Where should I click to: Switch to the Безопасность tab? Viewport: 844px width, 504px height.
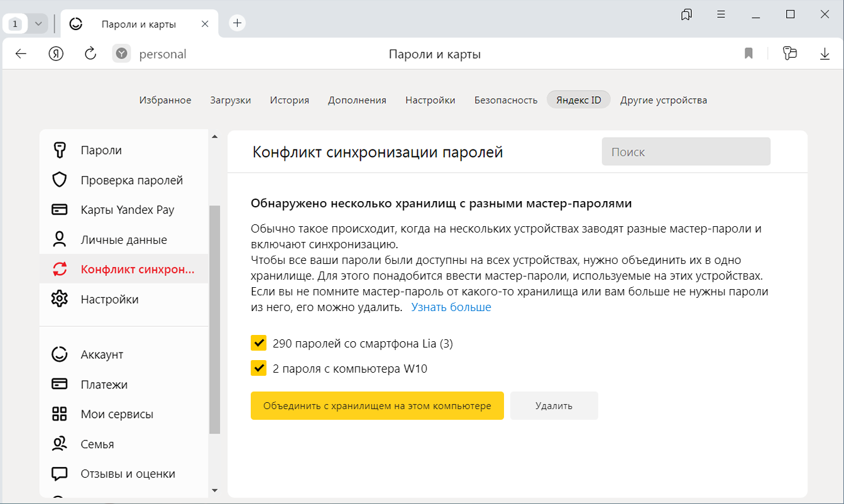[x=505, y=100]
